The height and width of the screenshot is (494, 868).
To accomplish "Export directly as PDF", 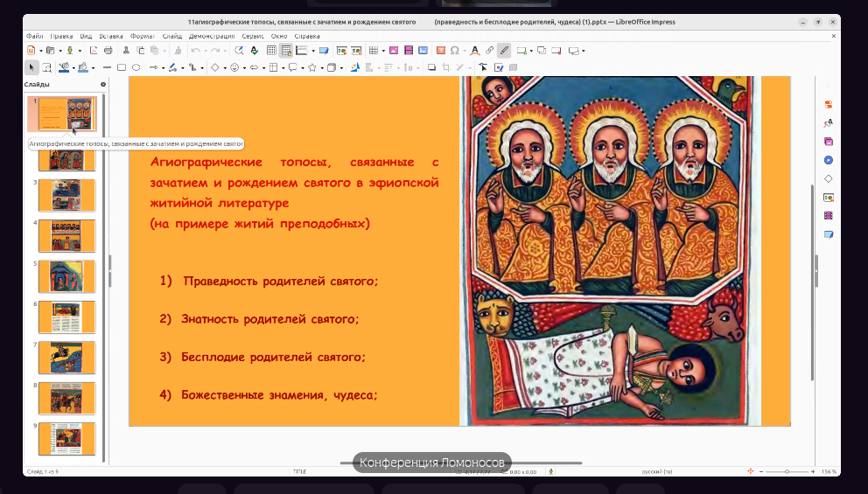I will (x=94, y=51).
